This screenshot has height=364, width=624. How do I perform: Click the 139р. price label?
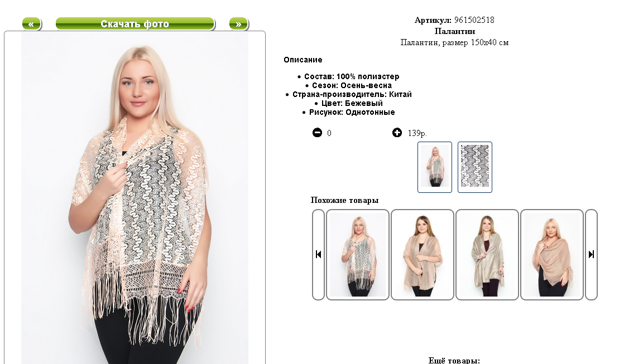tap(417, 133)
